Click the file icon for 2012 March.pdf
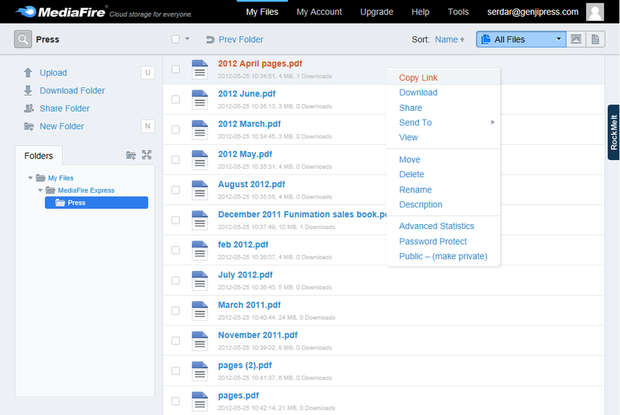 [200, 130]
